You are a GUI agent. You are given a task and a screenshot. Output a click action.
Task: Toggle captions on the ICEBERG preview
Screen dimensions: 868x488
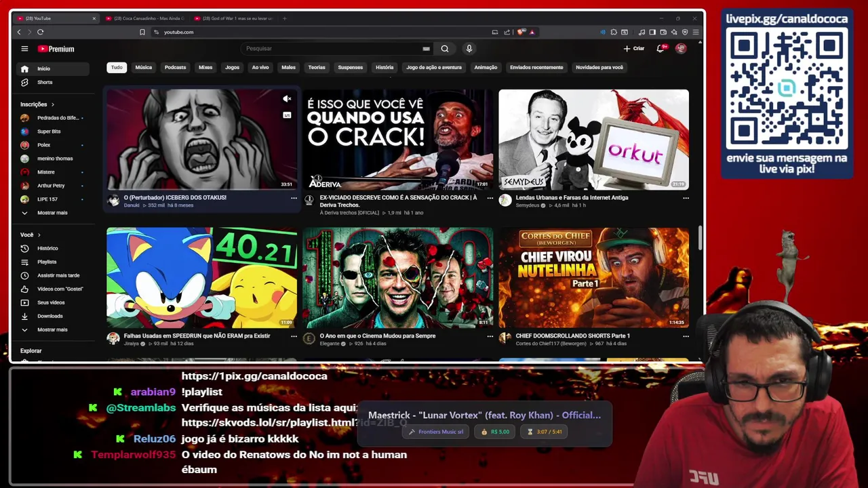(x=287, y=115)
